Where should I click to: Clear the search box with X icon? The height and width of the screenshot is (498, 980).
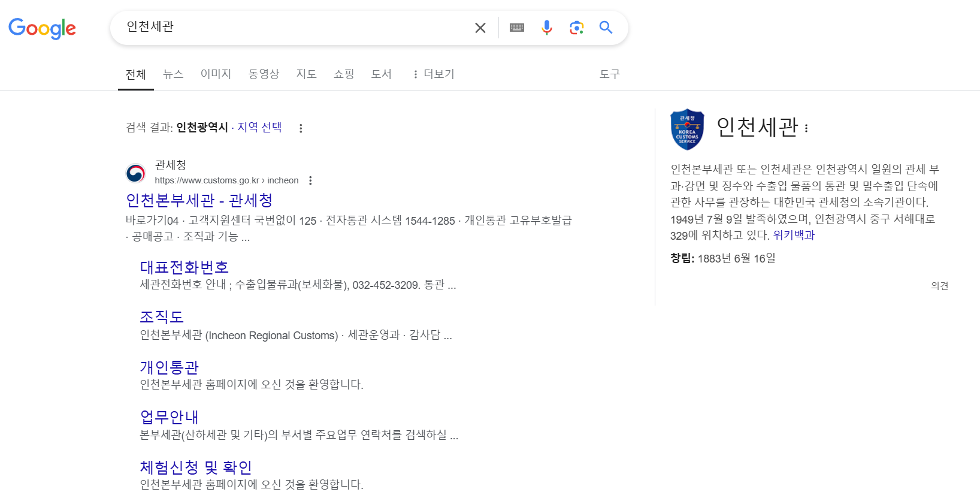click(480, 28)
